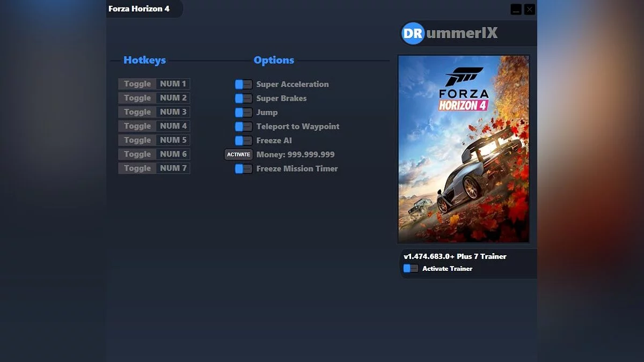The image size is (644, 362).
Task: Turn on Super Brakes
Action: point(243,98)
